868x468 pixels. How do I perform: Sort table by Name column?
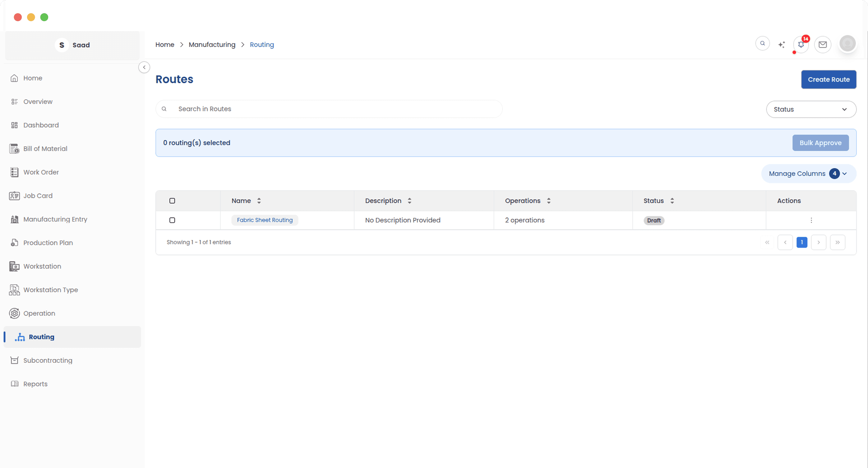(259, 201)
